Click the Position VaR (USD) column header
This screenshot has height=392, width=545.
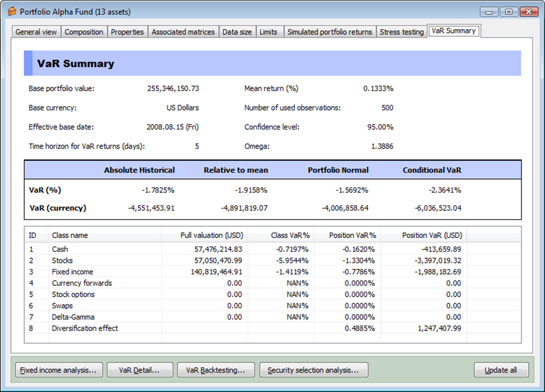click(x=424, y=235)
